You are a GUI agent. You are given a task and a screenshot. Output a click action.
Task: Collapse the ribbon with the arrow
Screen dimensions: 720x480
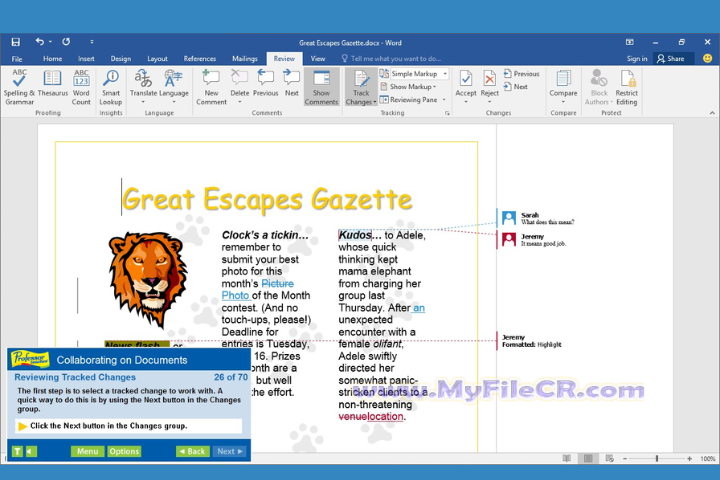pos(712,113)
